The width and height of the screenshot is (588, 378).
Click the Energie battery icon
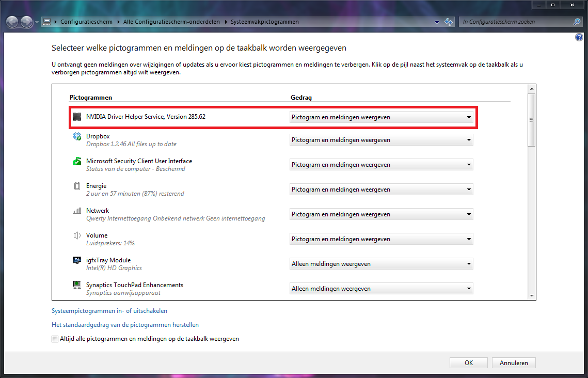(77, 186)
